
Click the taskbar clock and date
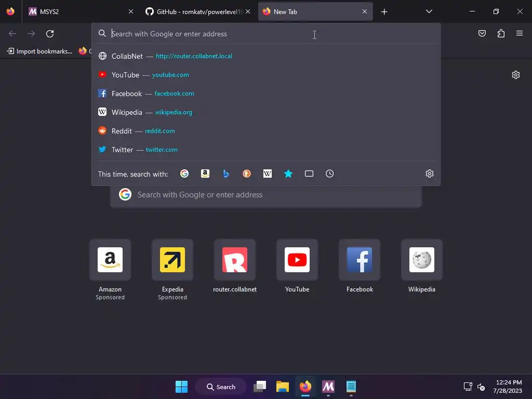point(508,387)
